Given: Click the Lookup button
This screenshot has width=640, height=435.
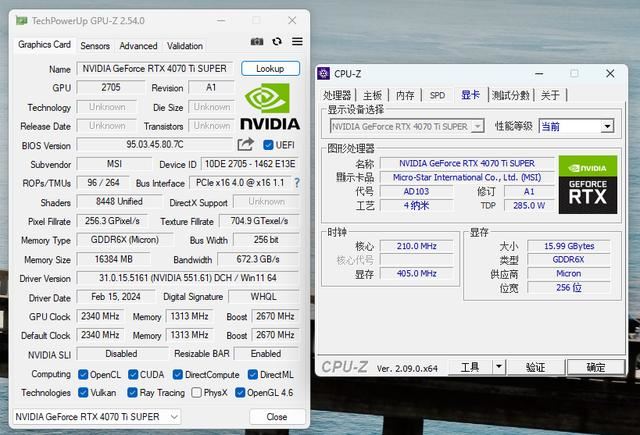Looking at the screenshot, I should [x=270, y=69].
